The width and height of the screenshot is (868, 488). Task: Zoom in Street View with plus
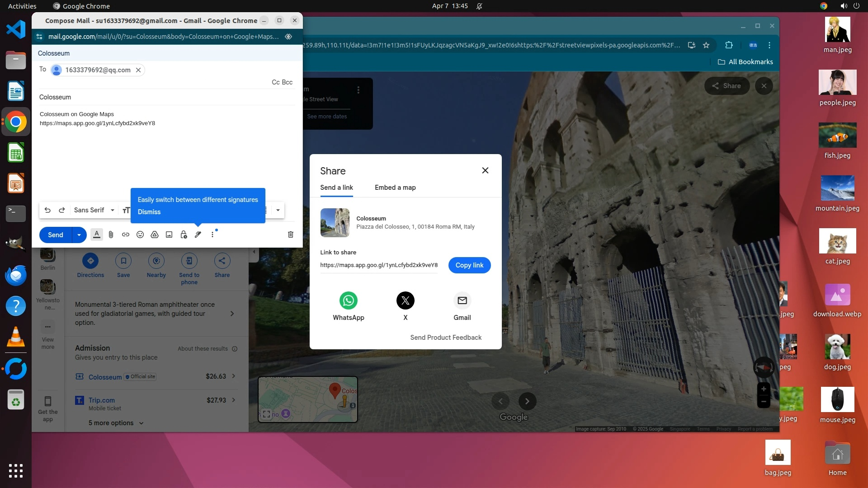pos(764,389)
